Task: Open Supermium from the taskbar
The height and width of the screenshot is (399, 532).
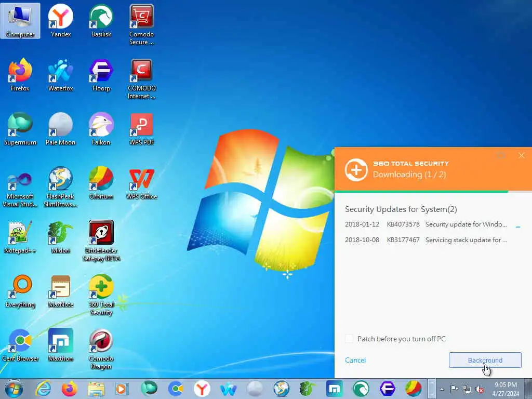Action: pyautogui.click(x=149, y=389)
